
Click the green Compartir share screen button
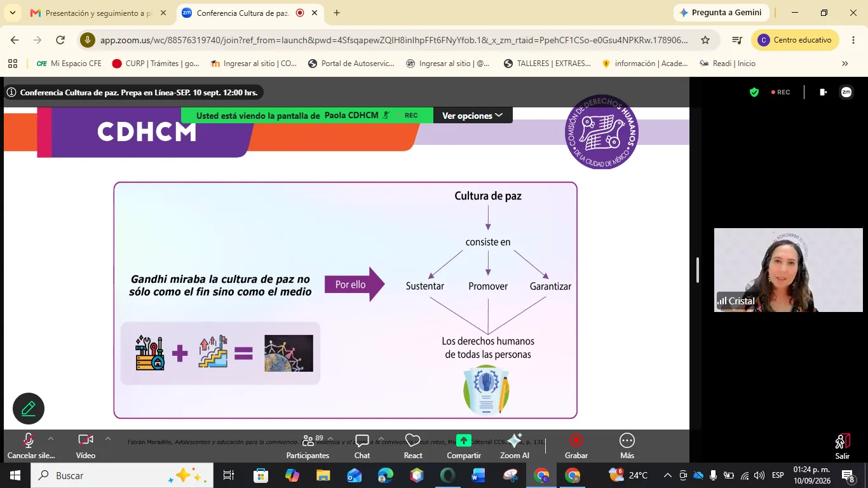click(x=464, y=446)
